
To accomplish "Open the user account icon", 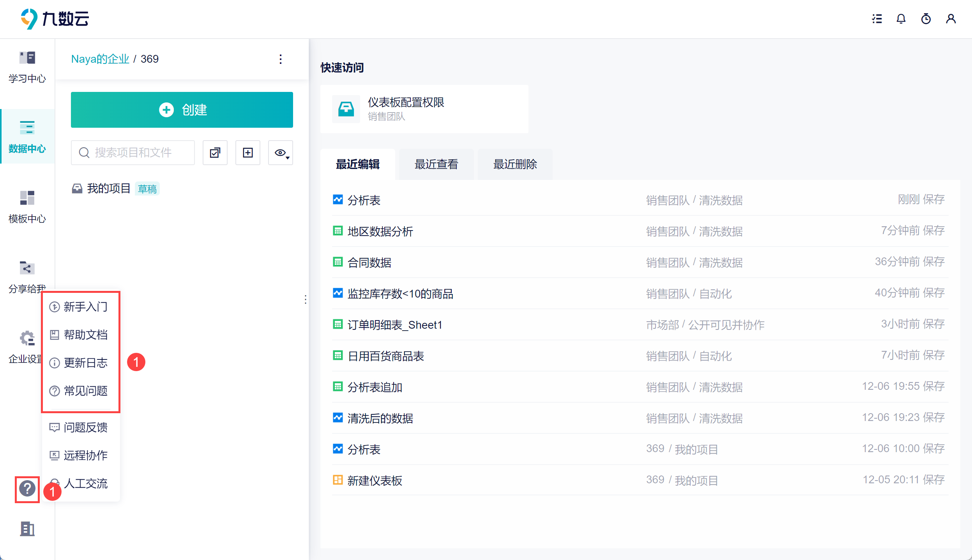I will point(951,19).
